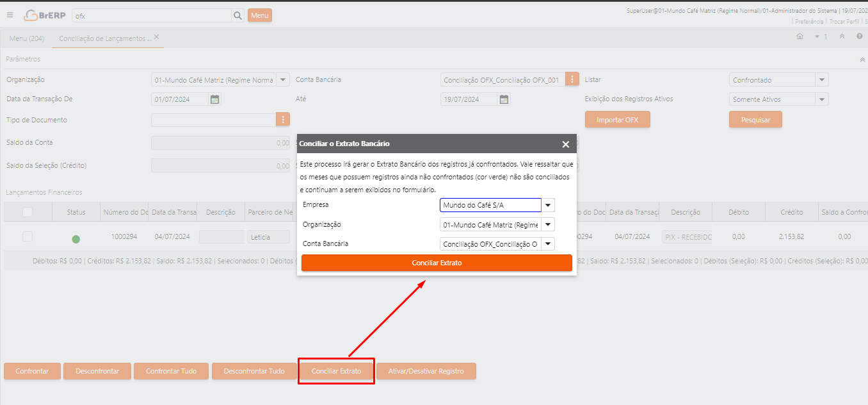The height and width of the screenshot is (405, 868).
Task: Switch to the Menu (204) tab
Action: pos(26,38)
